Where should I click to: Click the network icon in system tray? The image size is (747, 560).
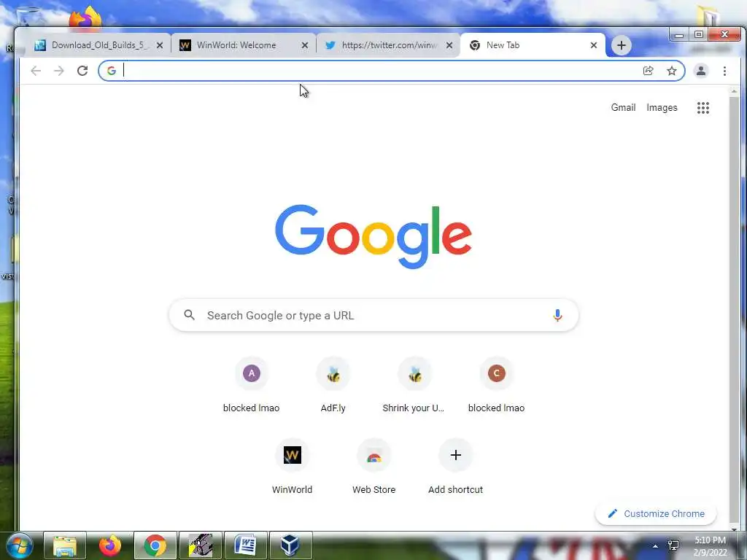(673, 546)
